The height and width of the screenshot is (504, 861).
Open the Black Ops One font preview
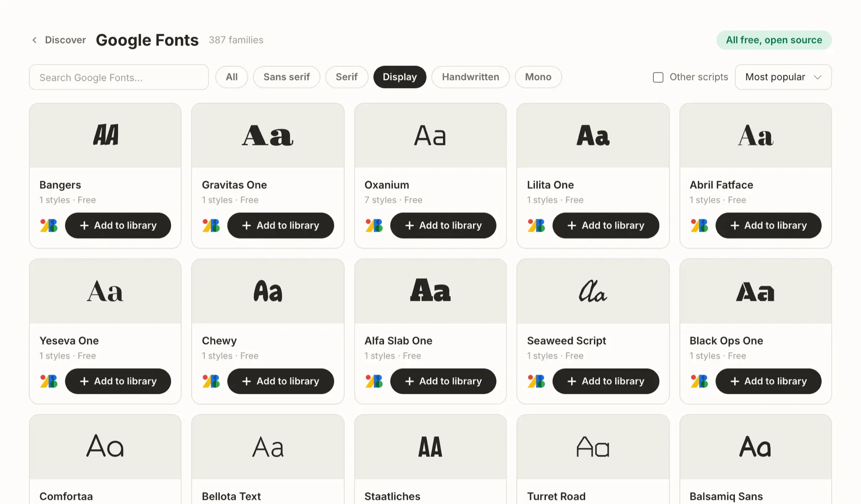pyautogui.click(x=755, y=291)
